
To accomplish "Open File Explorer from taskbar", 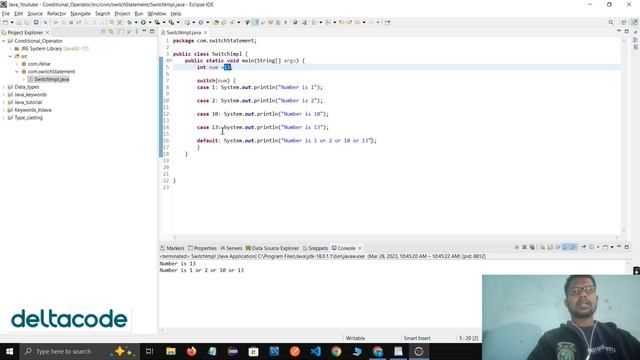I will coord(171,351).
